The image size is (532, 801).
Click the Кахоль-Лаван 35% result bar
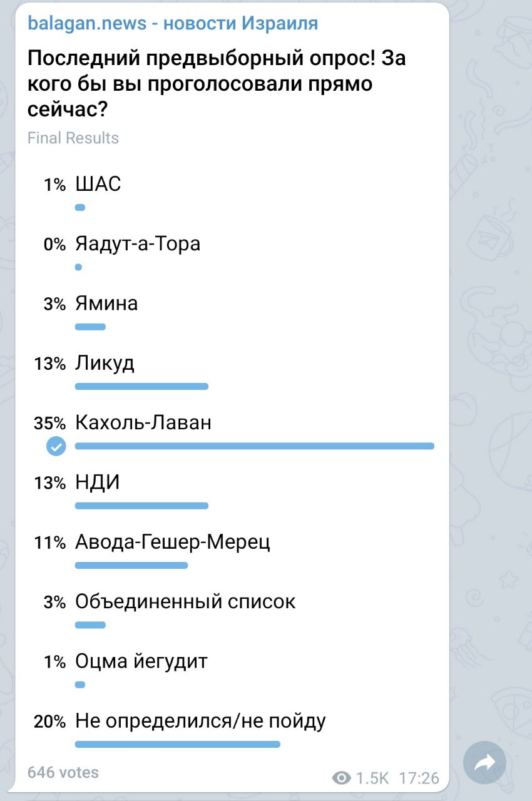click(254, 446)
